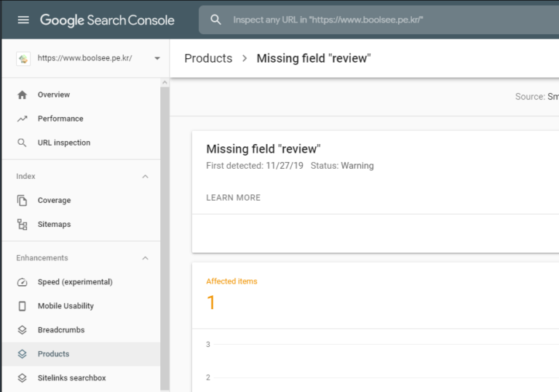559x392 pixels.
Task: Click the Source label text
Action: [530, 97]
